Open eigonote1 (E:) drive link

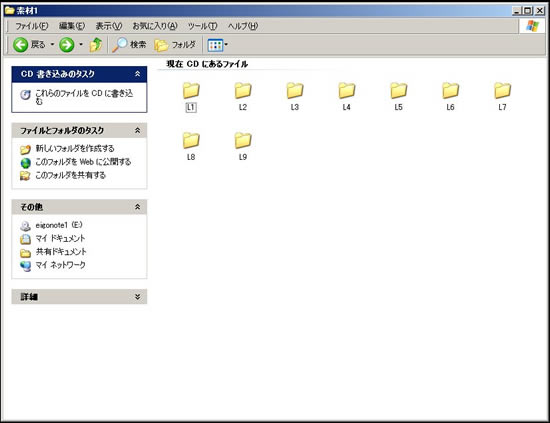pos(59,225)
